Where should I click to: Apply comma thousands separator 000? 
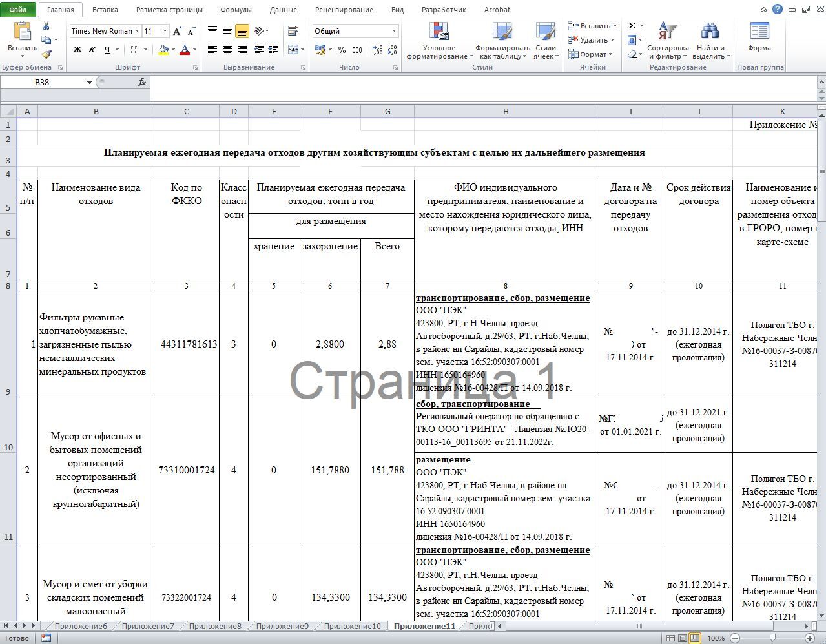356,50
